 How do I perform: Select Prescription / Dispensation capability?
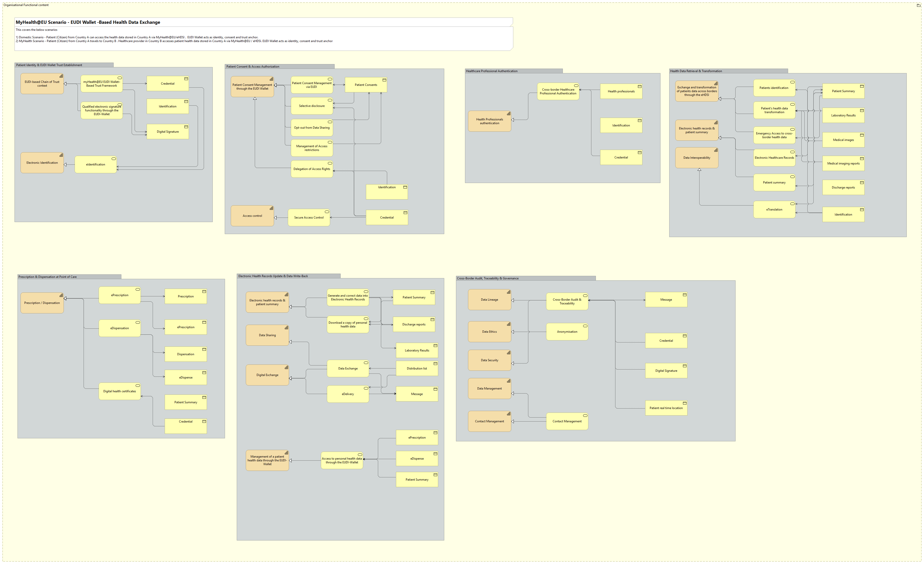[x=42, y=303]
